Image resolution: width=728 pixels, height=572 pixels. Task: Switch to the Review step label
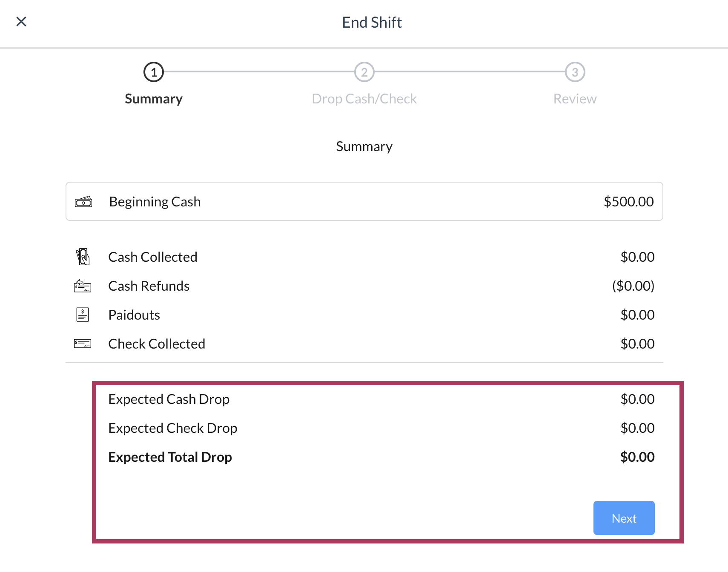click(x=575, y=99)
